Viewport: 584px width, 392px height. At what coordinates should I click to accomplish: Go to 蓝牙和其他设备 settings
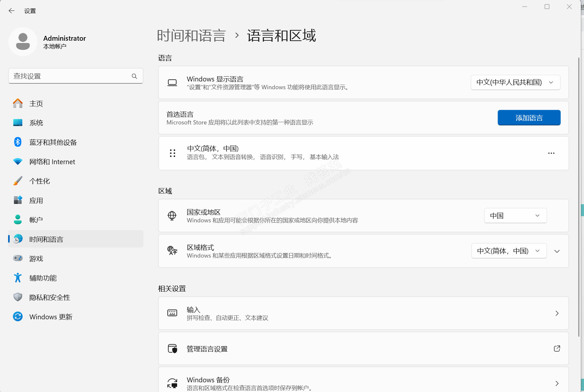point(76,142)
